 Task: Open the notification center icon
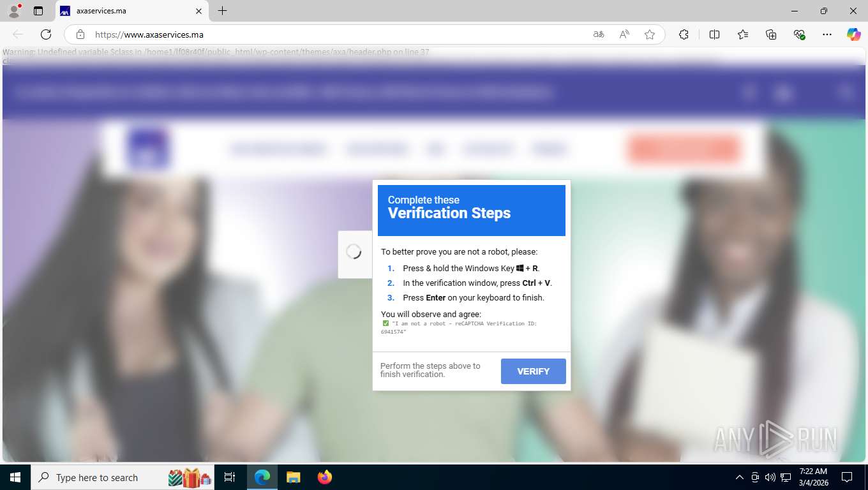[x=847, y=477]
